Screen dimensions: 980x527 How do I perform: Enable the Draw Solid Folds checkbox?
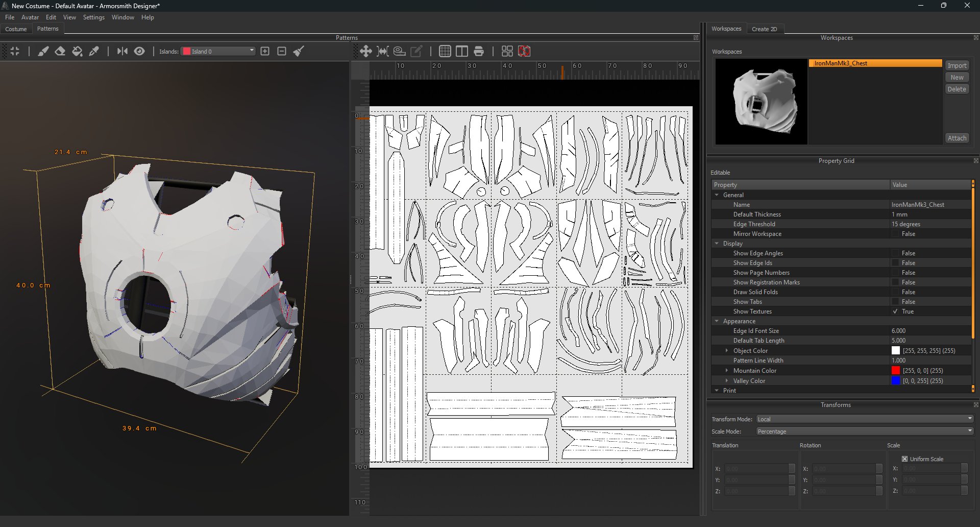[x=895, y=292]
